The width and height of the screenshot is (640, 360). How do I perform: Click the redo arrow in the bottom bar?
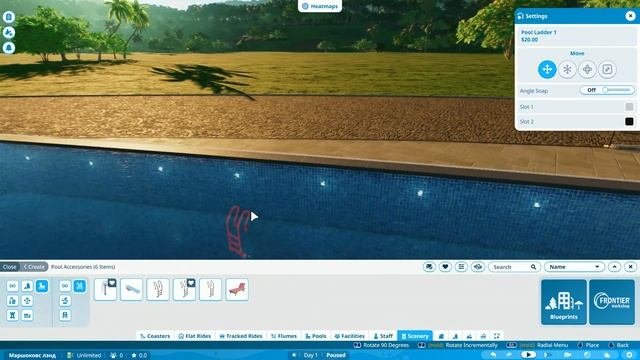pos(509,355)
